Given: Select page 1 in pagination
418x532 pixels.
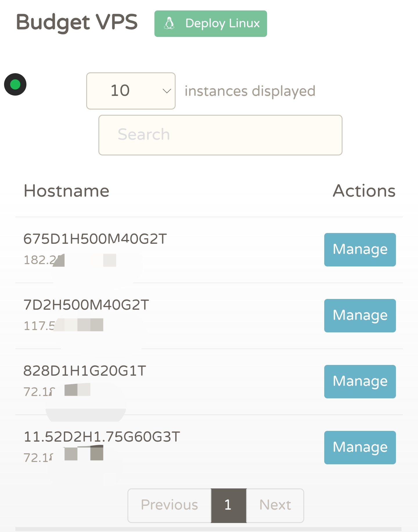Looking at the screenshot, I should (x=229, y=506).
